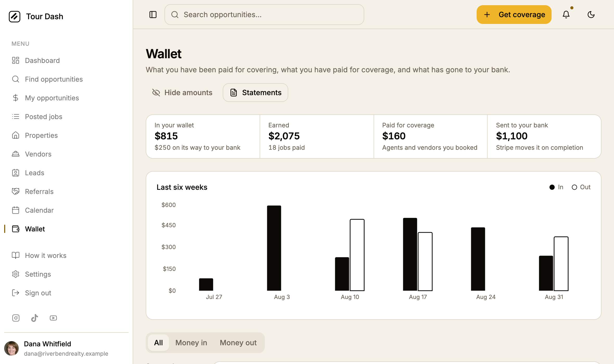Viewport: 614px width, 364px height.
Task: Click the Get coverage button
Action: coord(514,15)
